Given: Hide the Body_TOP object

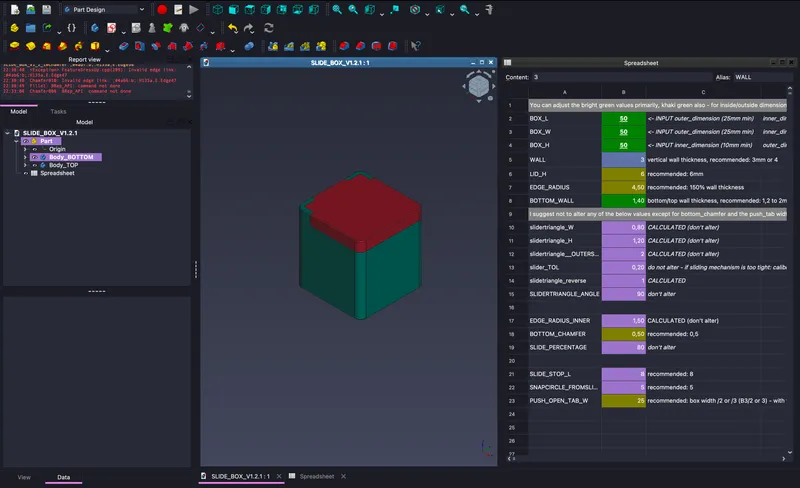Looking at the screenshot, I should 35,165.
